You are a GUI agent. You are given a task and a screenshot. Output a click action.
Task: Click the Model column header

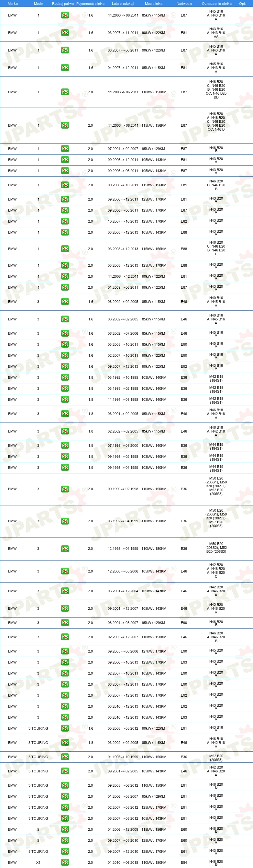point(39,3)
